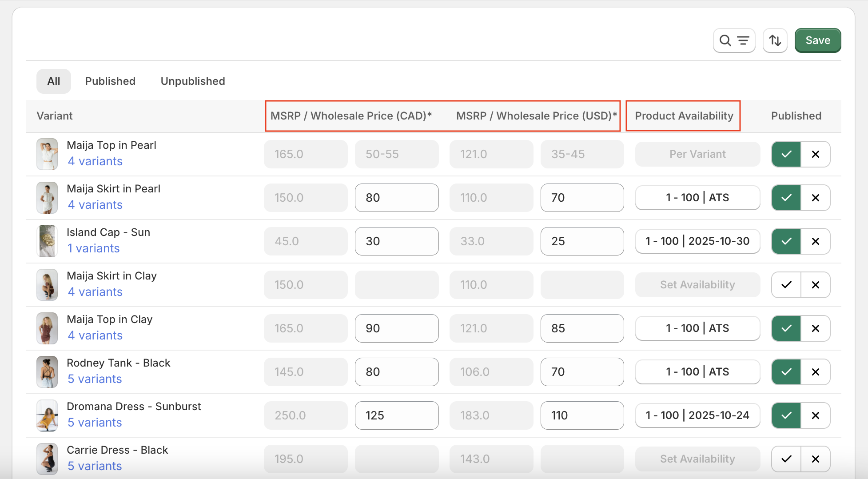This screenshot has width=868, height=479.
Task: Unpublish Maija Top in Pearl with X
Action: click(816, 154)
